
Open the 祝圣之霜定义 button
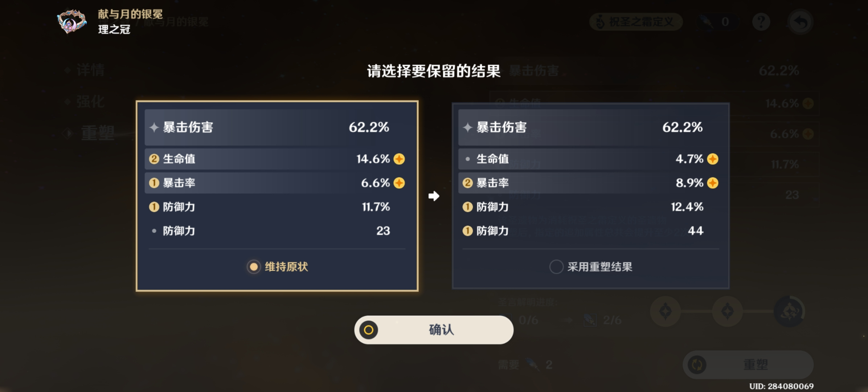click(636, 22)
